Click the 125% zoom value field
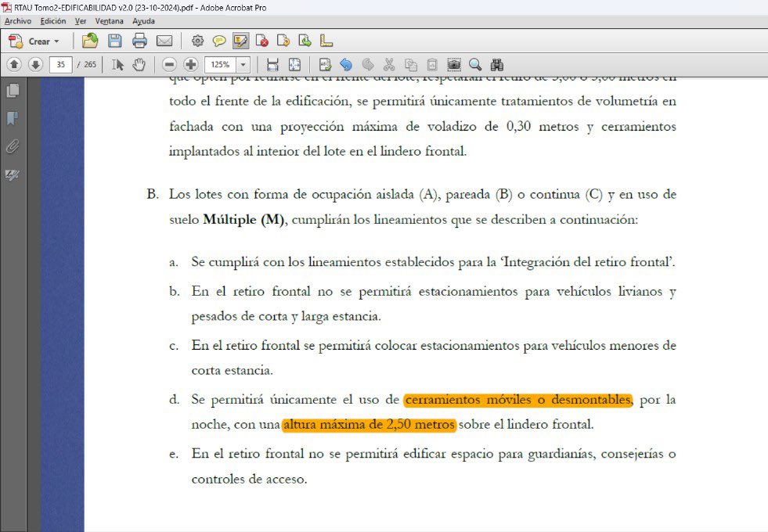Screen dimensions: 768x532 coord(221,65)
